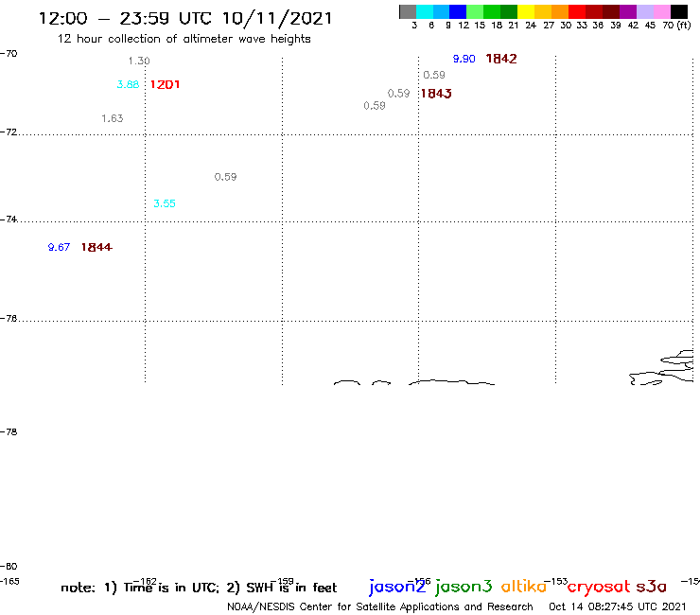Image resolution: width=700 pixels, height=615 pixels.
Task: Select the cyan wave height value 3.55
Action: 165,203
